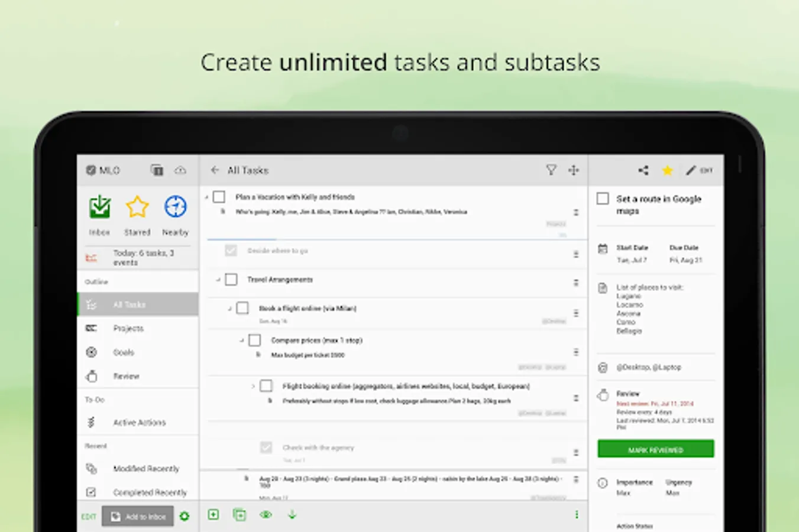The image size is (799, 532).
Task: Select All Tasks in the Outline list
Action: (138, 304)
